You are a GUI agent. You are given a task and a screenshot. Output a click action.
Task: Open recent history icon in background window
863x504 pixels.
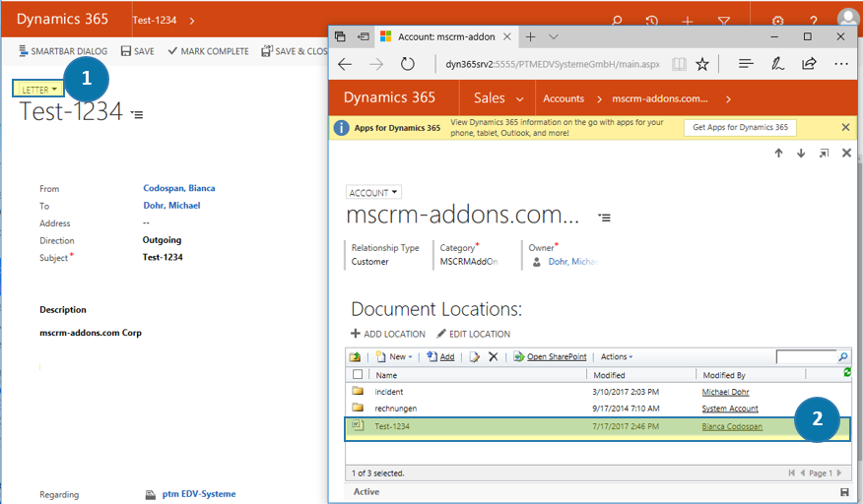click(x=651, y=21)
